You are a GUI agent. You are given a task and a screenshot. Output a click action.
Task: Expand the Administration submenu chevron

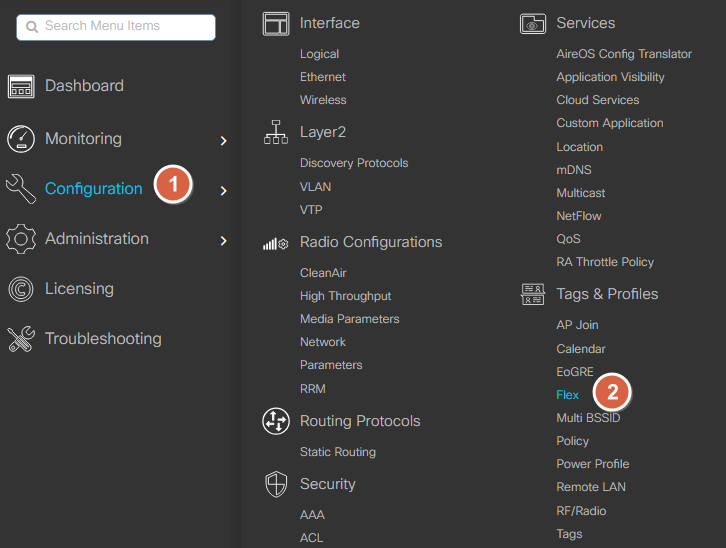click(224, 241)
